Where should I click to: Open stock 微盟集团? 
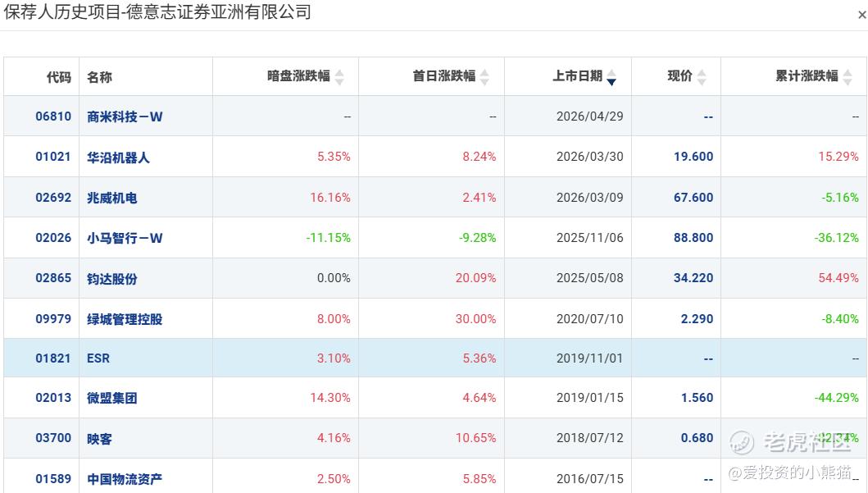point(111,398)
